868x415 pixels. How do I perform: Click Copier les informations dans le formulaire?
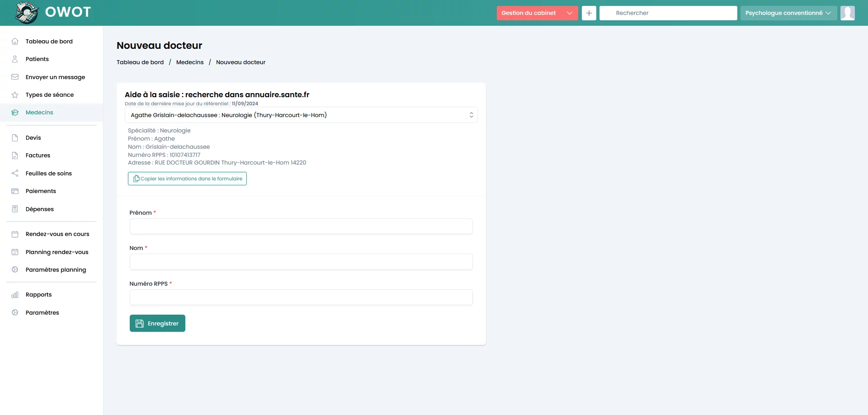187,179
